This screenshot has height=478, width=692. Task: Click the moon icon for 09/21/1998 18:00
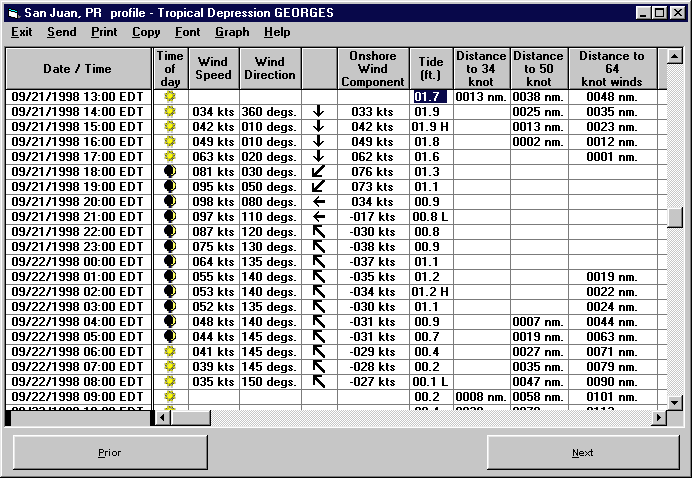point(170,172)
